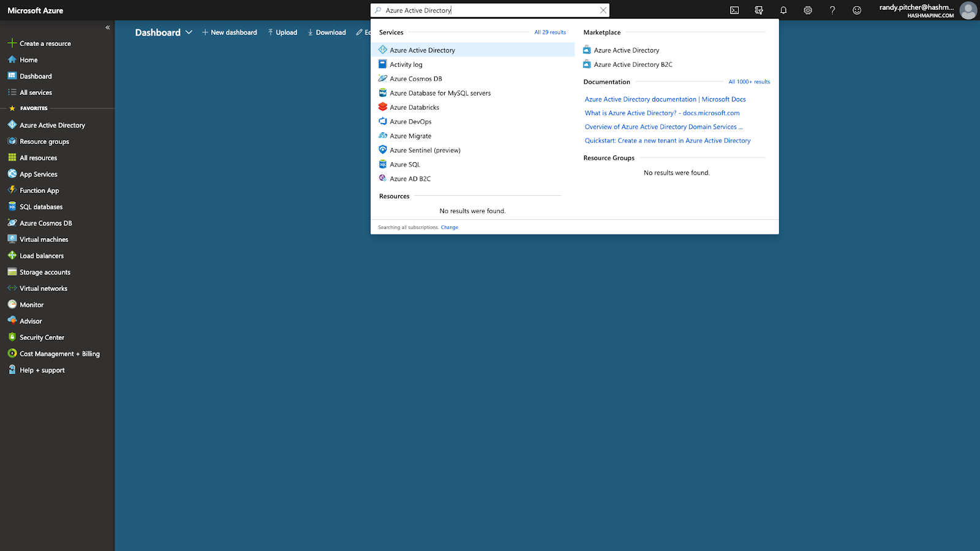
Task: Click the Azure DevOps icon in search results
Action: 383,121
